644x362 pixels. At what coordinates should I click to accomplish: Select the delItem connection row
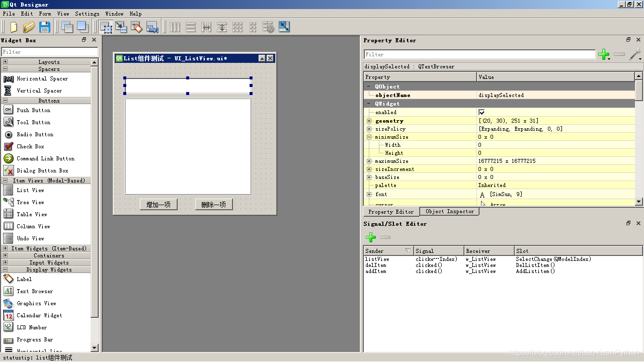[x=503, y=265]
